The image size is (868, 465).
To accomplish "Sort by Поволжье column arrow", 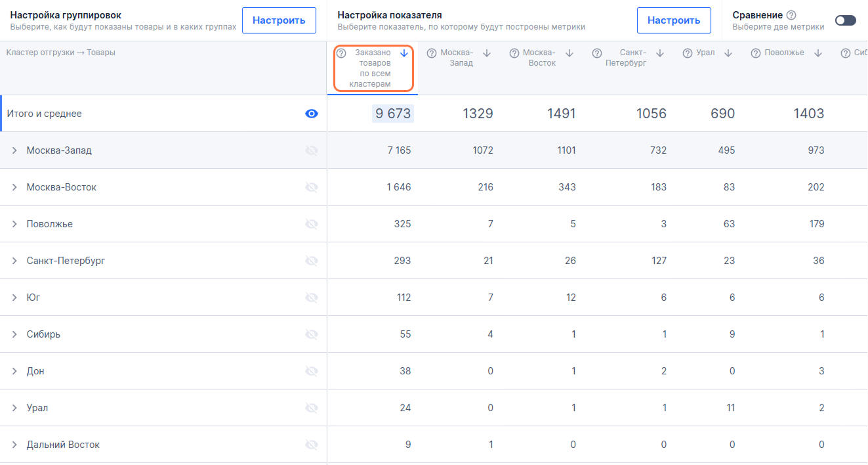I will pyautogui.click(x=818, y=53).
